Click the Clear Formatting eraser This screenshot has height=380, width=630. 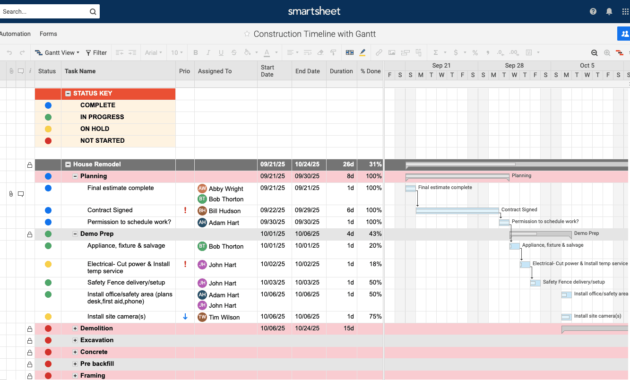[320, 53]
